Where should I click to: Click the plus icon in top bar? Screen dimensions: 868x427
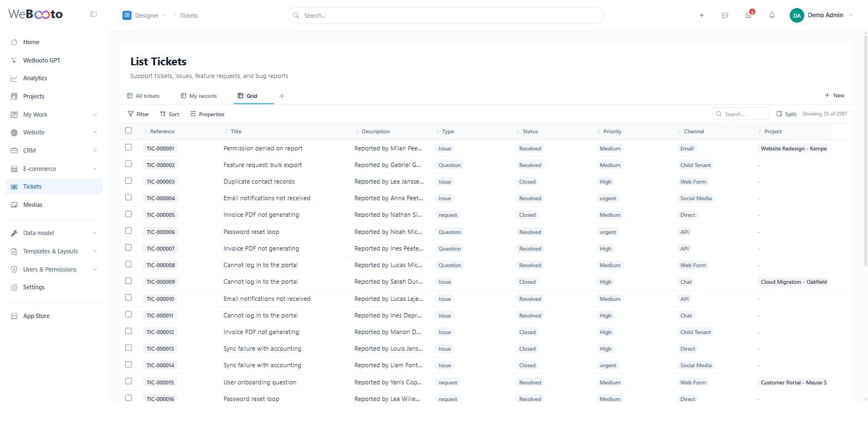click(701, 15)
